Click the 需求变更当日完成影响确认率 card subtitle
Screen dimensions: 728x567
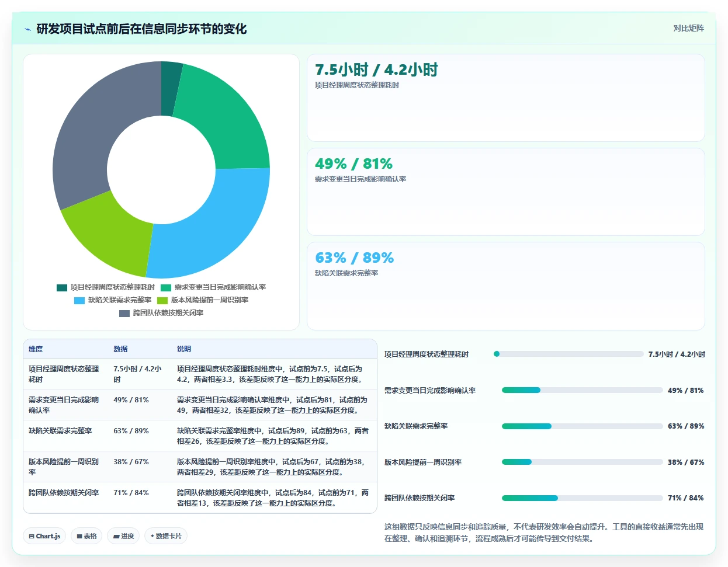pos(360,179)
